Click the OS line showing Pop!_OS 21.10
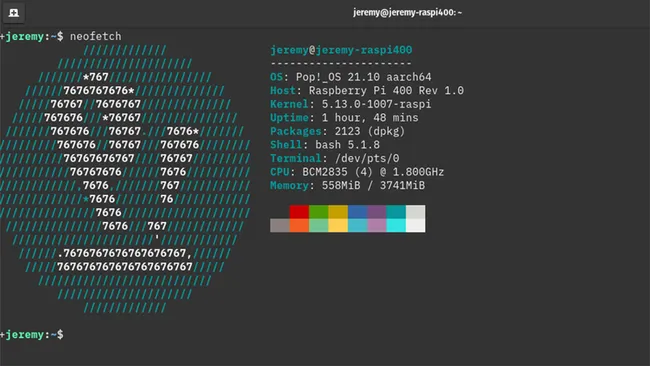The image size is (650, 366). [351, 77]
